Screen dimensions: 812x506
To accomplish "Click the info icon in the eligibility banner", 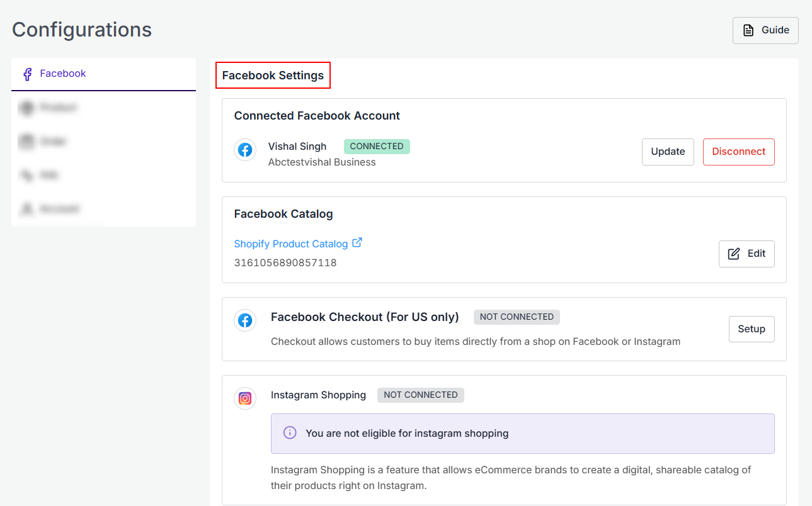I will coord(290,433).
